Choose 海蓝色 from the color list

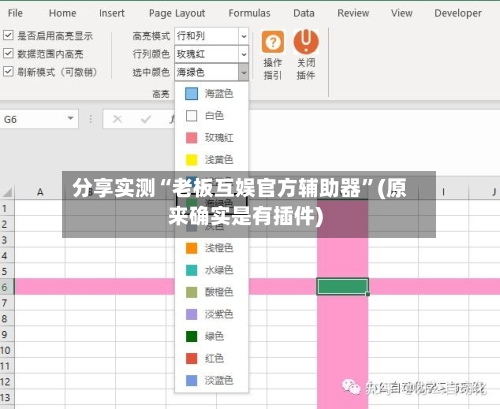[x=212, y=94]
